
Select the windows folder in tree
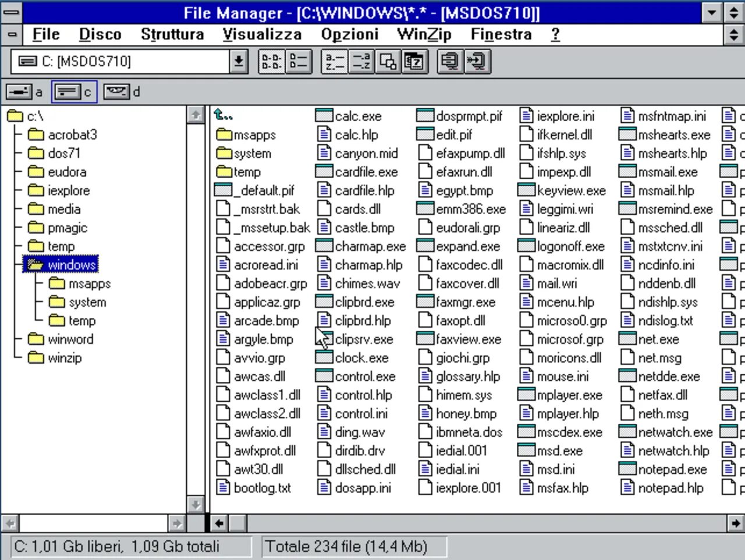pos(61,265)
